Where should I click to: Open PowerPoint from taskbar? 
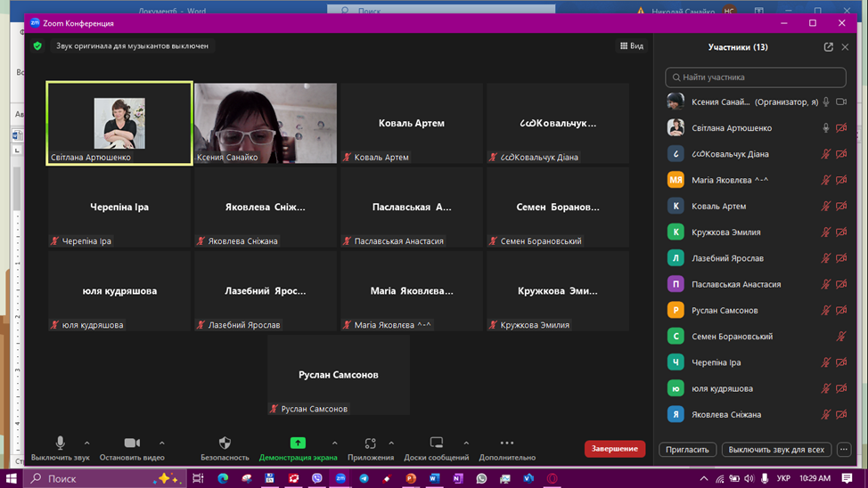pos(411,478)
